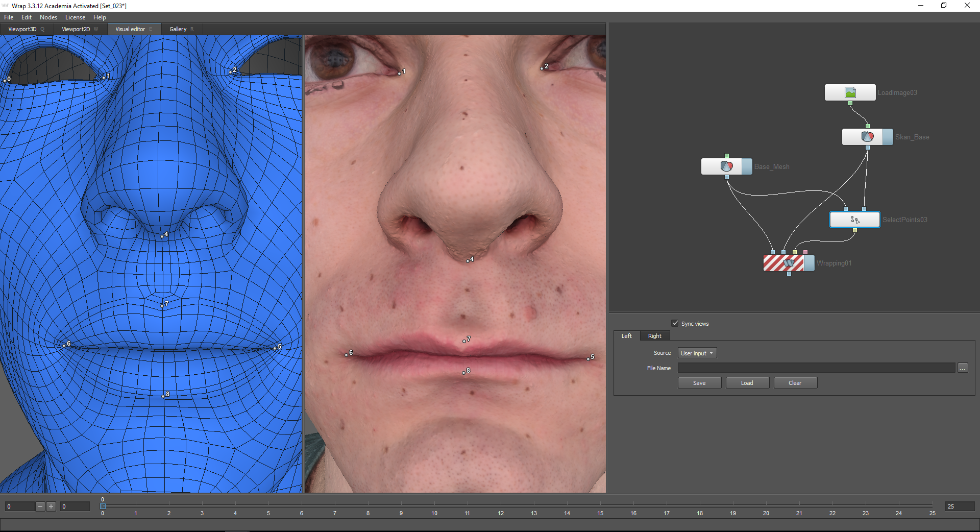Select the LoadImage03 node icon
The width and height of the screenshot is (980, 532).
pyautogui.click(x=850, y=92)
